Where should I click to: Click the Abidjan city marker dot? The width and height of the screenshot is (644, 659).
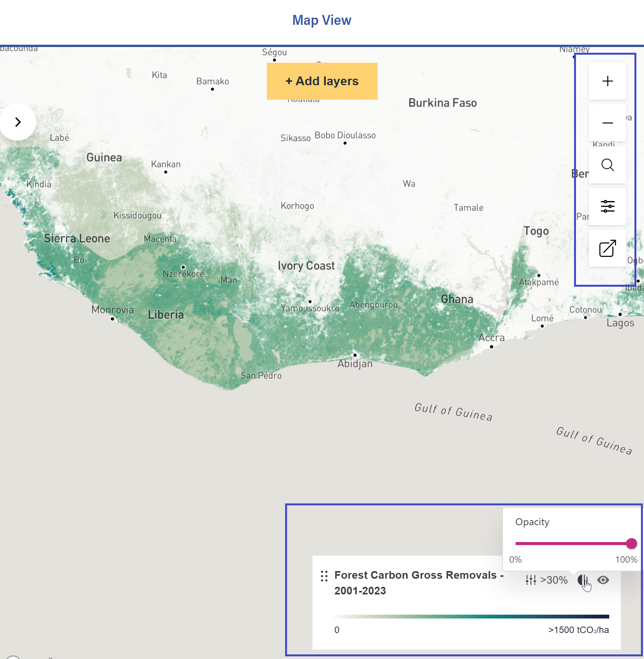coord(355,355)
